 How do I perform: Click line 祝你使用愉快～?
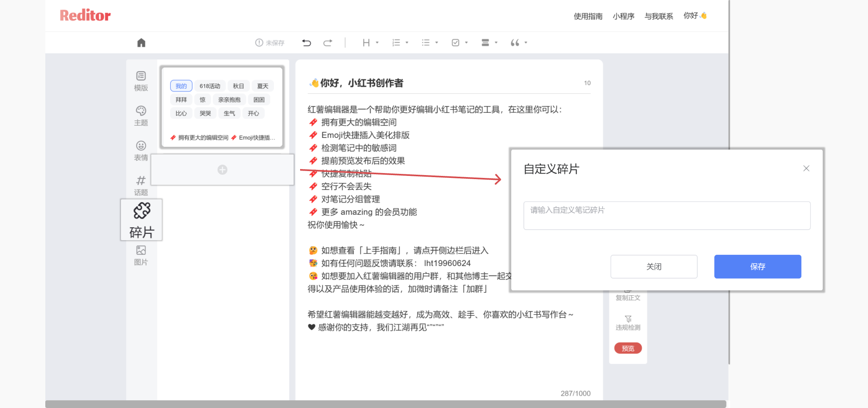(336, 225)
